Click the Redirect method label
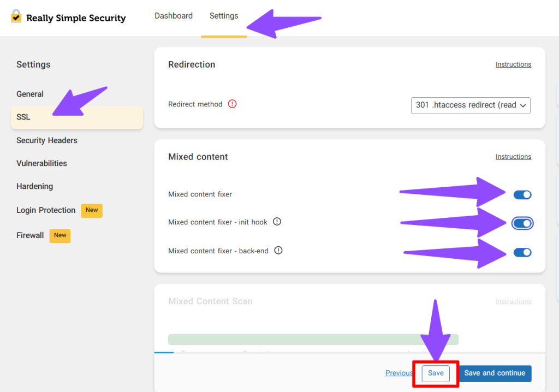Screen dimensions: 559x392 tap(195, 104)
